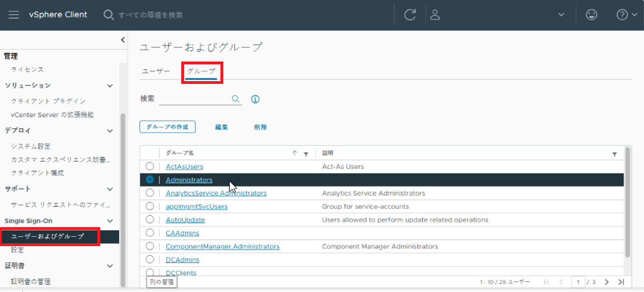Select the CAAdmins radio button
Viewport: 644px width, 292px height.
[150, 233]
